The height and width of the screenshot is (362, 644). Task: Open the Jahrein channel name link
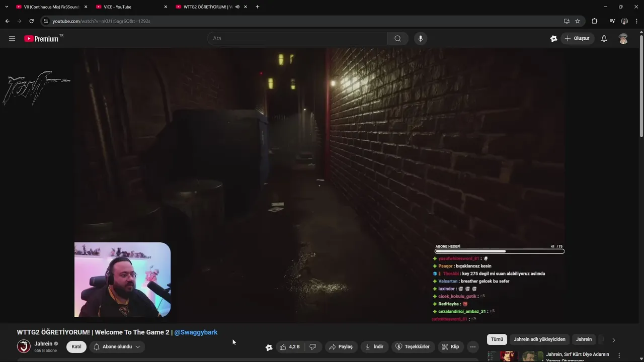43,343
